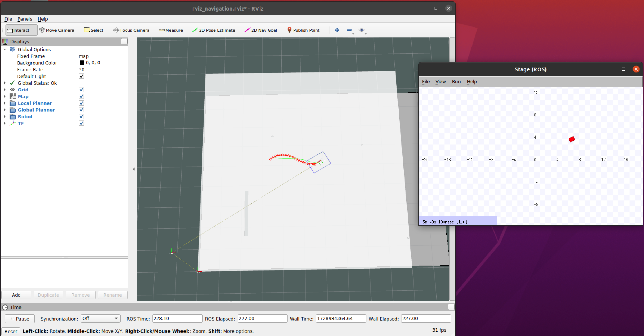Select the Interact tool

point(21,30)
